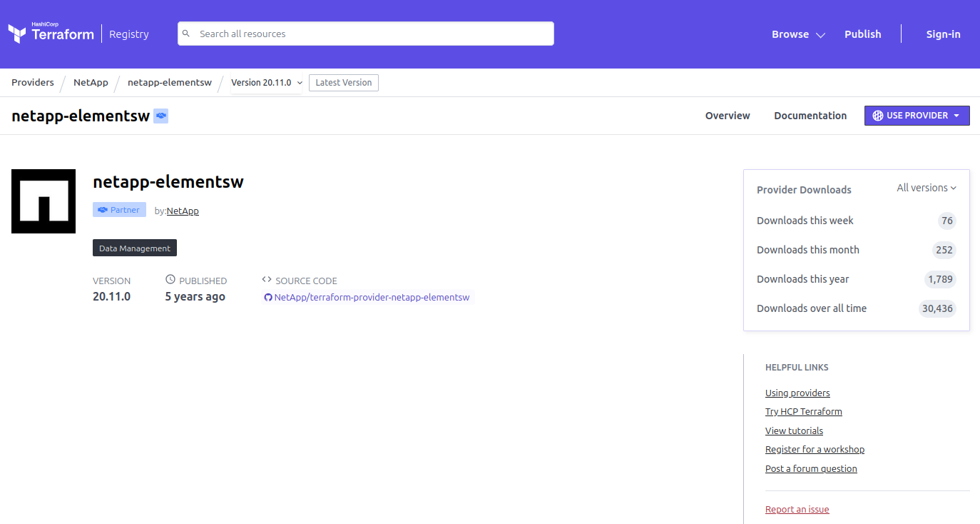The width and height of the screenshot is (980, 524).
Task: Click the Downloads this week count 76
Action: (947, 221)
